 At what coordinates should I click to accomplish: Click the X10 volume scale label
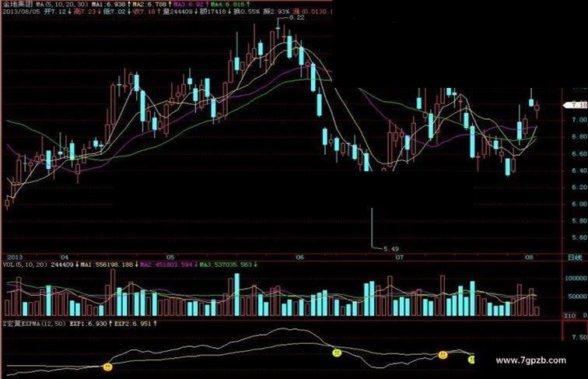tap(569, 316)
